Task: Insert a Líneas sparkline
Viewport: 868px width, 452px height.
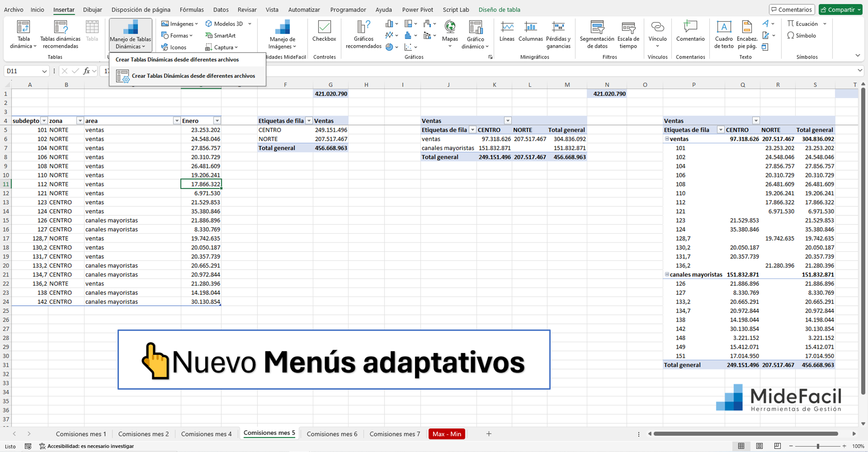Action: (x=507, y=31)
